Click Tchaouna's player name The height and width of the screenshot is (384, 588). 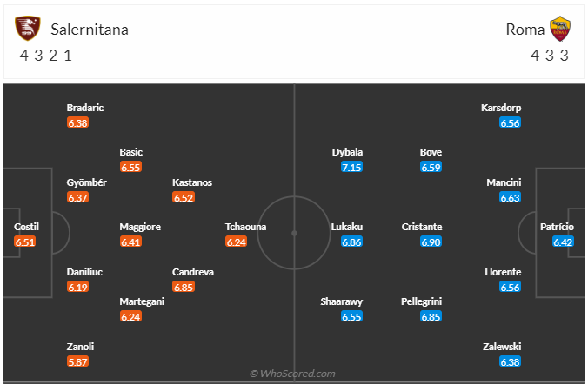(x=245, y=227)
